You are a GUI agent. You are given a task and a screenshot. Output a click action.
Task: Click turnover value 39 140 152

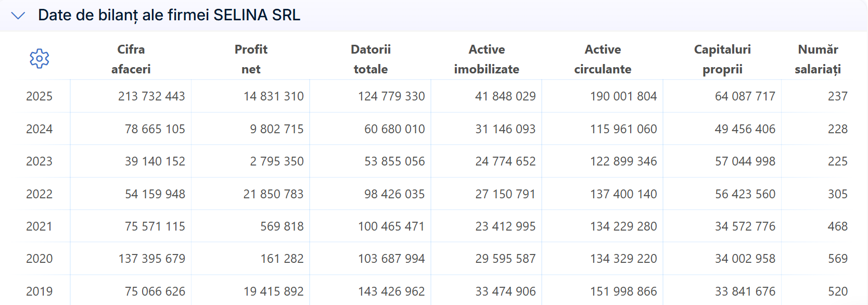(155, 161)
